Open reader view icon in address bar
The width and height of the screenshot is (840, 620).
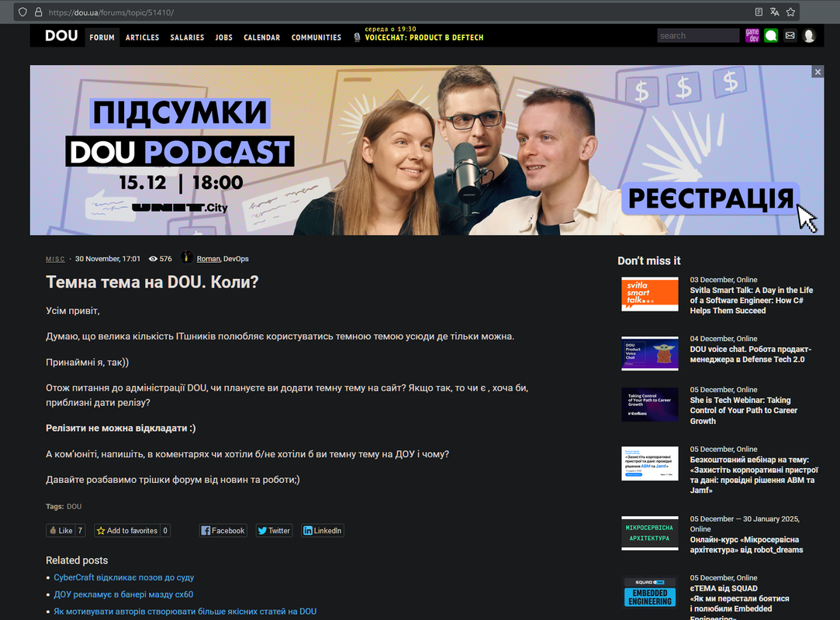[x=759, y=12]
